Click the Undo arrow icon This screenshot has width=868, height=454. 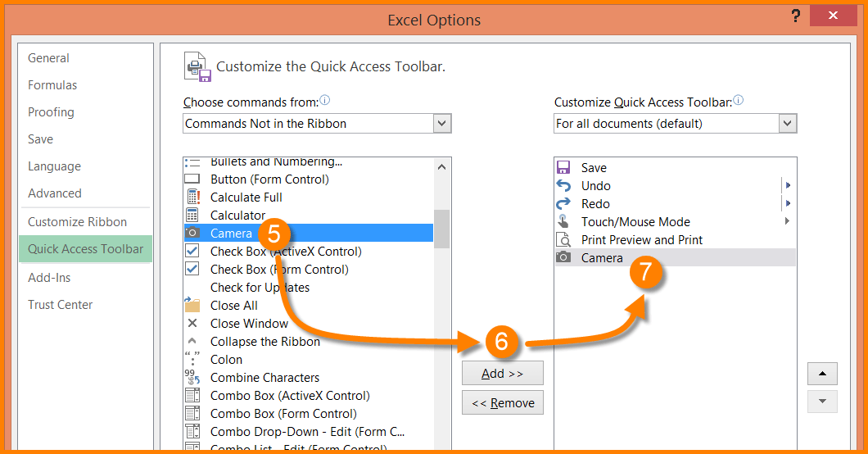point(563,185)
